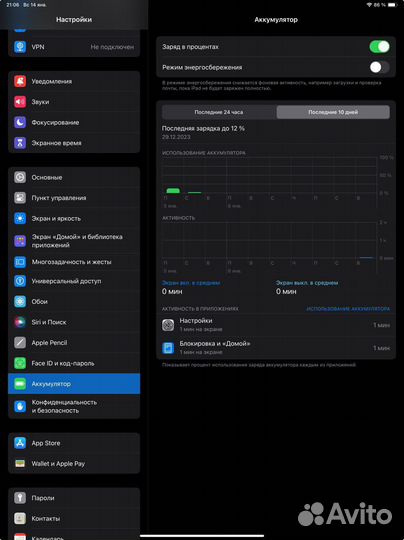Open the Контакты icon
The height and width of the screenshot is (540, 404).
[x=20, y=518]
